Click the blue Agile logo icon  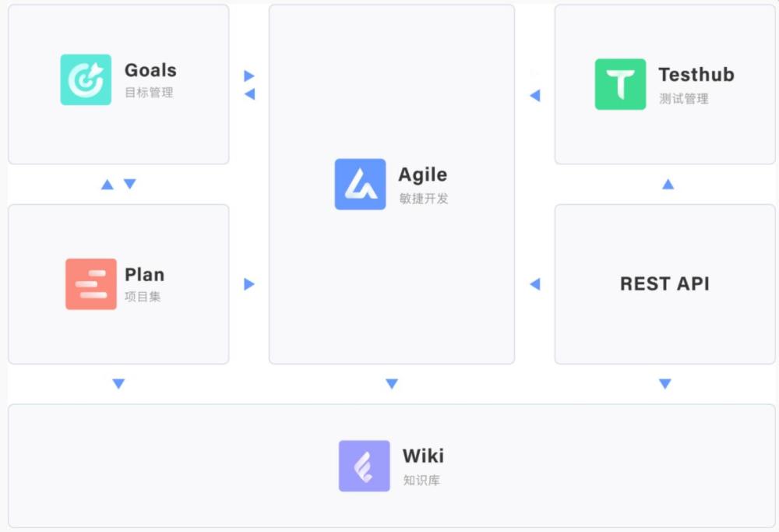pos(360,185)
